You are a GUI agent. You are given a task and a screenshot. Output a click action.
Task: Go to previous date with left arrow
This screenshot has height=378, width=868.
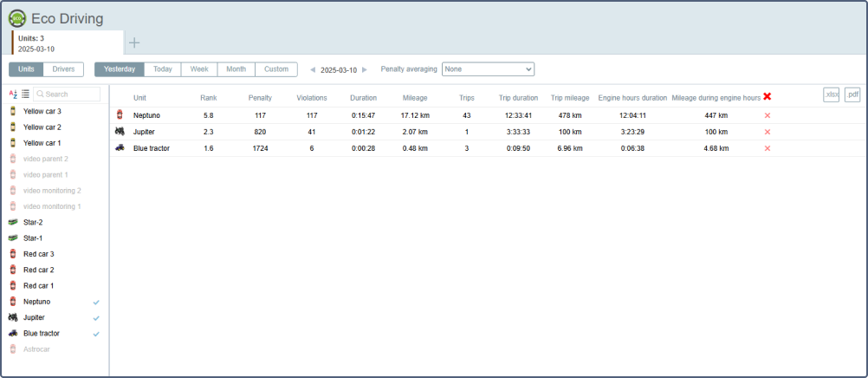click(313, 69)
